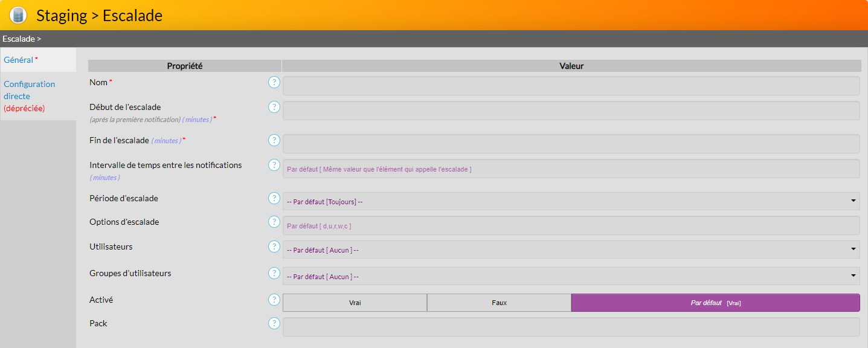868x348 pixels.
Task: Open help for Options d'escalade
Action: point(274,222)
